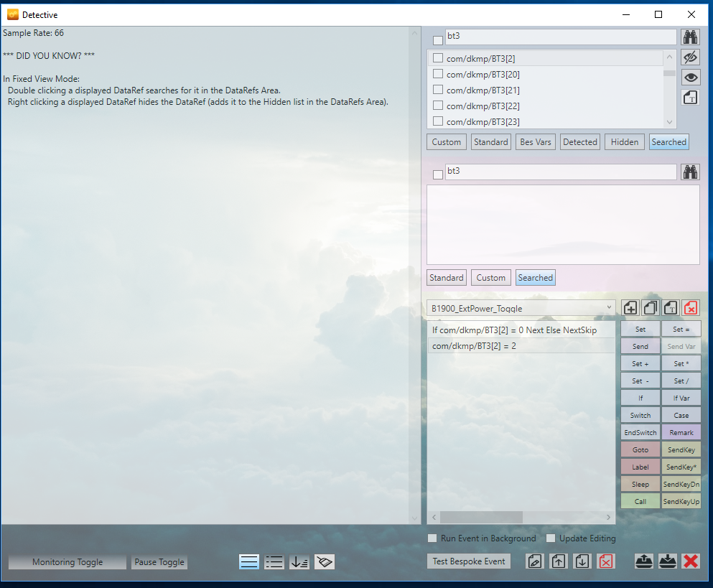The image size is (713, 588).
Task: Select the Bes Vars tab
Action: click(535, 142)
